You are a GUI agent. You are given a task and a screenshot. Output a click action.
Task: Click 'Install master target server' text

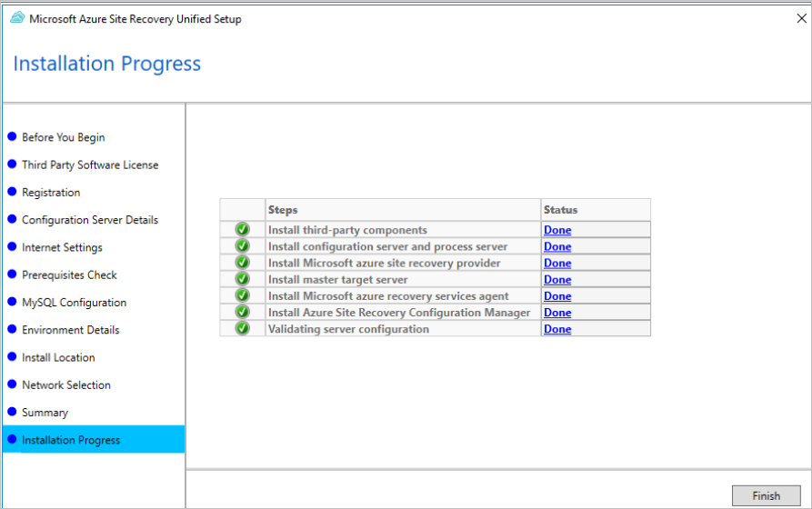click(337, 280)
